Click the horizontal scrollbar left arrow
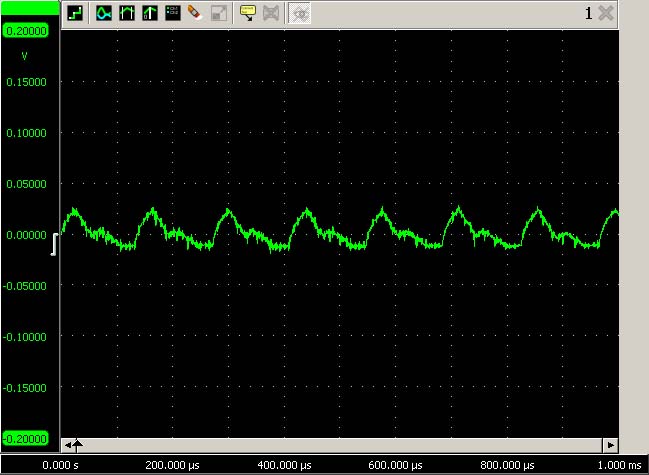Image resolution: width=649 pixels, height=475 pixels. [x=67, y=445]
